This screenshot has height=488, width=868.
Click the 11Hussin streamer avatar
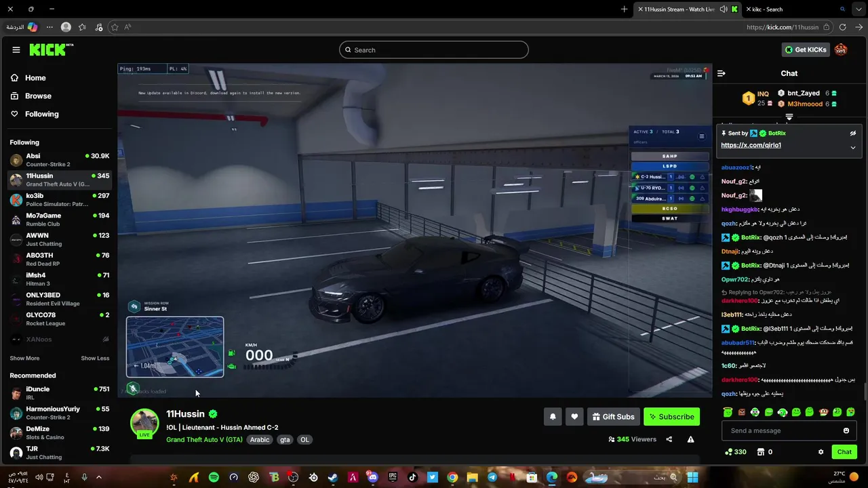[144, 423]
